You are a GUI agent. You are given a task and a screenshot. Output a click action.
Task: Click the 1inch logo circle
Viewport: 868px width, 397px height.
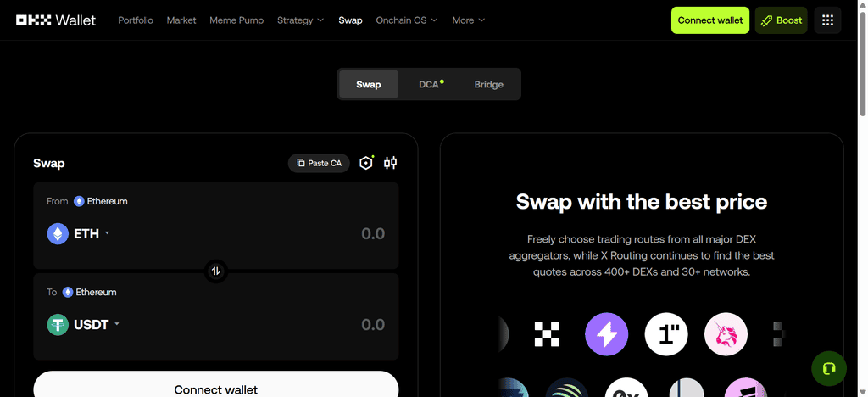click(x=666, y=334)
